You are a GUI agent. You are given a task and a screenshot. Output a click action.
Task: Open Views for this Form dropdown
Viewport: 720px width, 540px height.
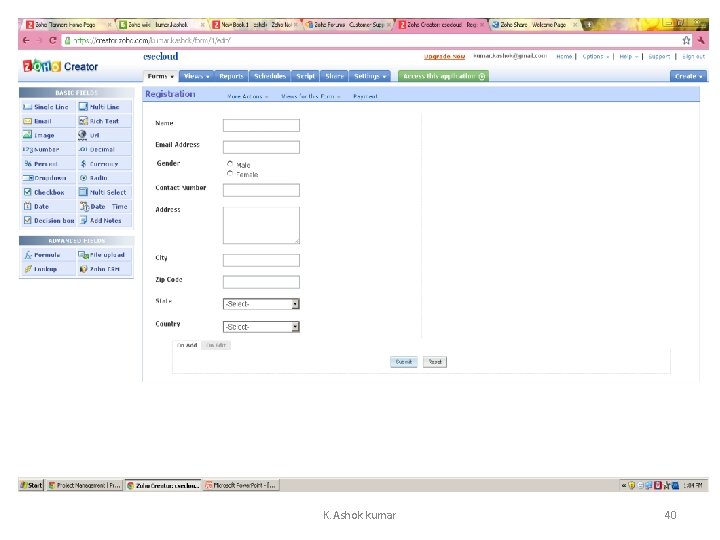click(310, 96)
